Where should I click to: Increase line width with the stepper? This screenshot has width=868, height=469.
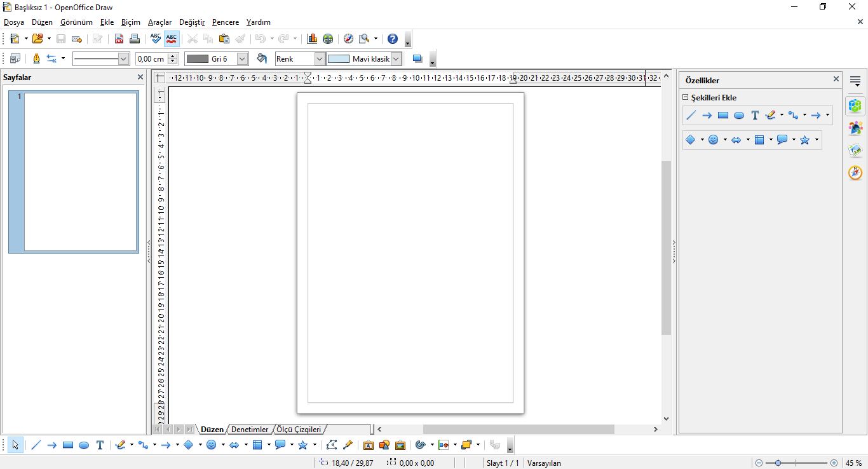click(x=173, y=56)
